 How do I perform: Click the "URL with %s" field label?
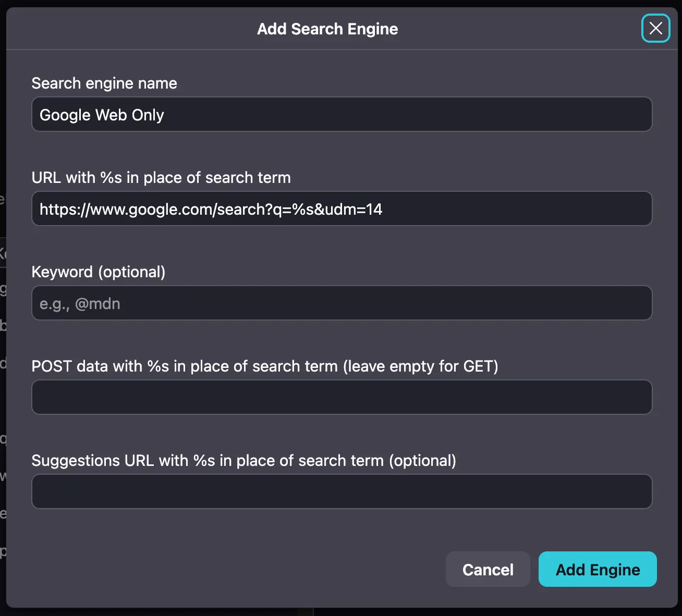tap(161, 177)
